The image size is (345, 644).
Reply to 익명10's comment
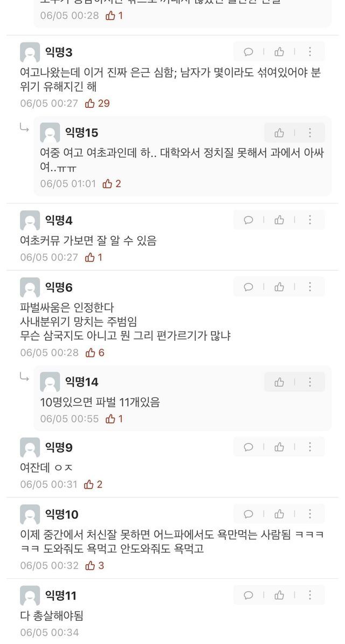[x=249, y=514]
